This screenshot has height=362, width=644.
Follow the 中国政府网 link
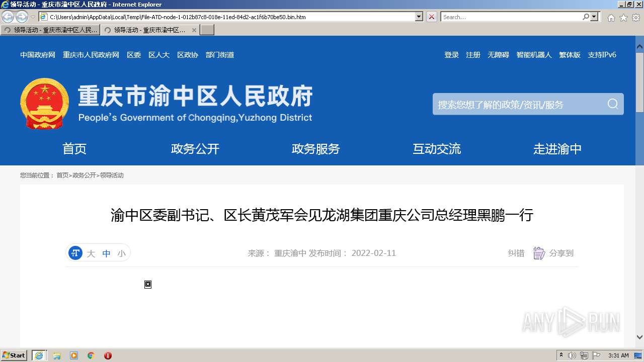tap(38, 55)
